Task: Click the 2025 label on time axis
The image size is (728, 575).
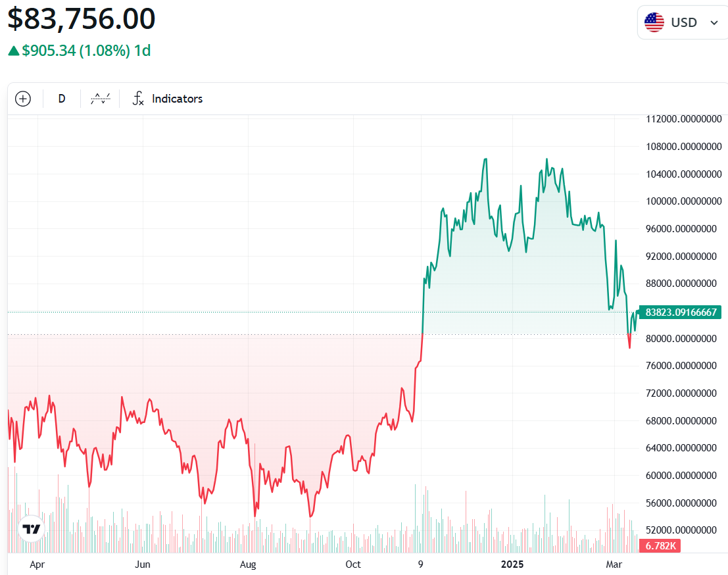Action: coord(512,564)
